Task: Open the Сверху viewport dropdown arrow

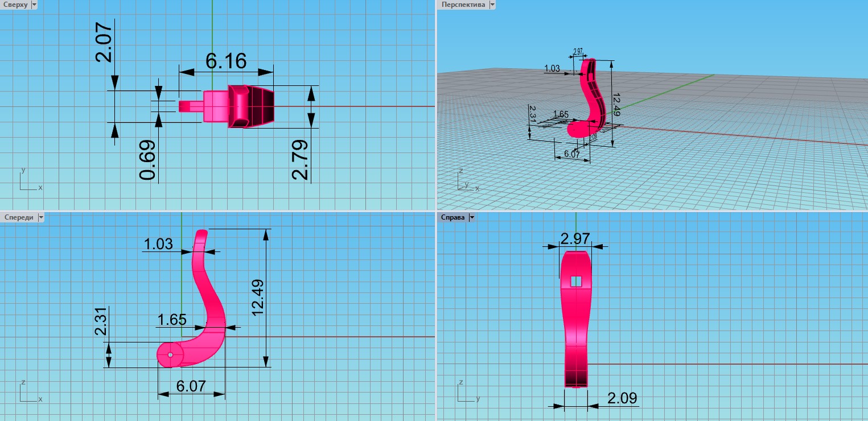Action: click(34, 5)
